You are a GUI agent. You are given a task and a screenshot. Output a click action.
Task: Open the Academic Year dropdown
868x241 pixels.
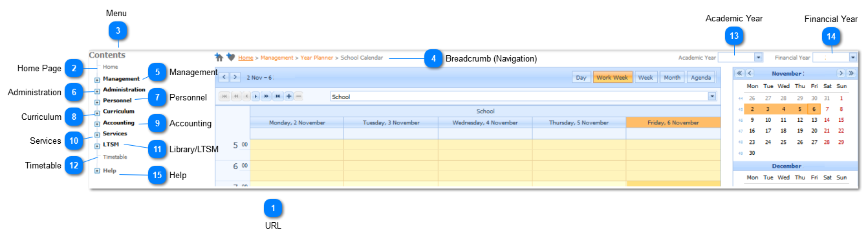coord(759,58)
